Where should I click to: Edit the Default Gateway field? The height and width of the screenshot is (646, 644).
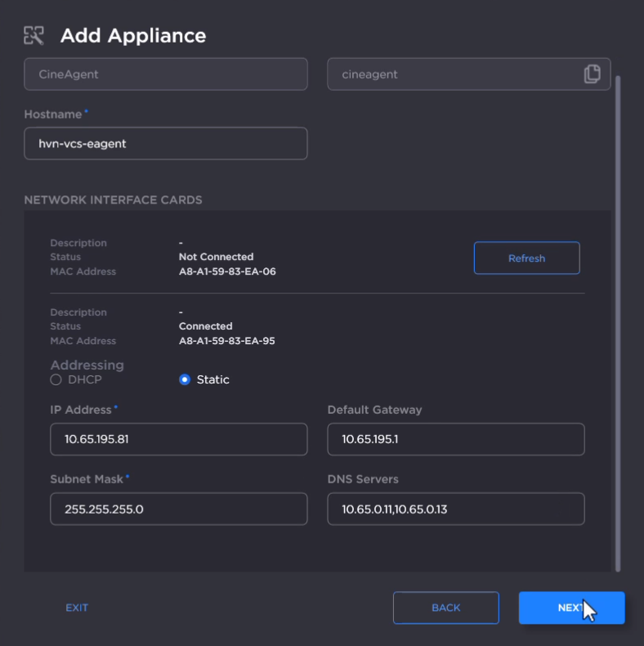tap(455, 439)
